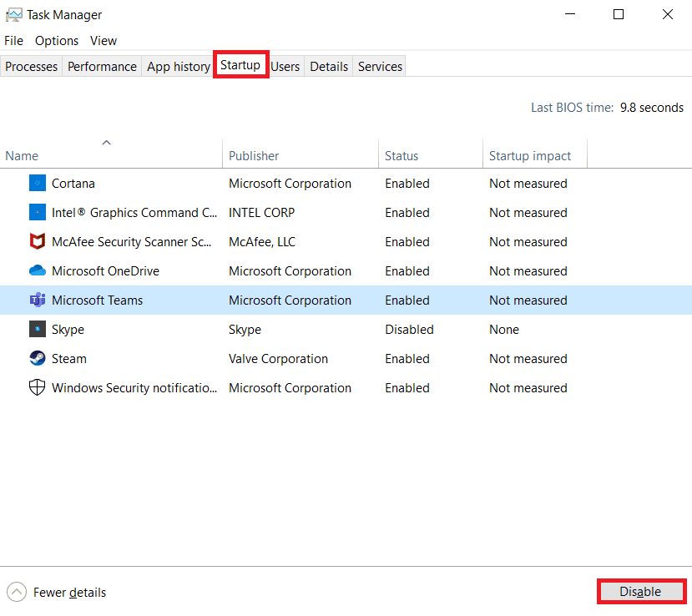This screenshot has height=616, width=692.
Task: Click the Skype app icon
Action: [x=37, y=329]
